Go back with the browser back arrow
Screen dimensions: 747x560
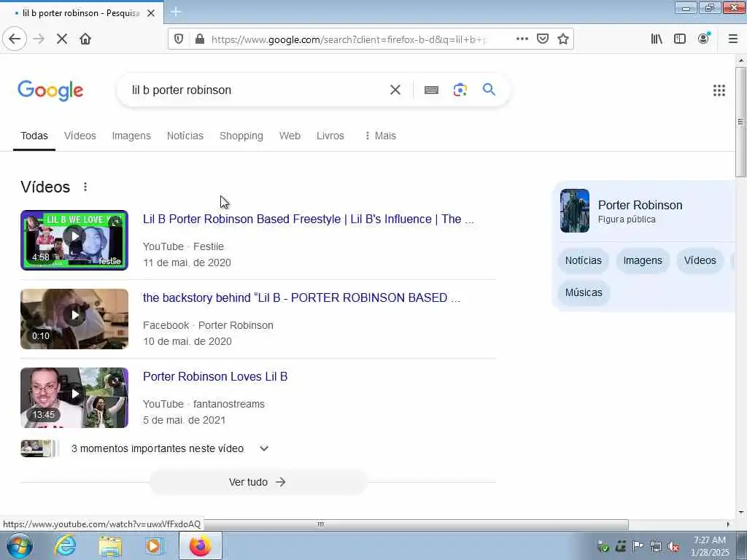click(15, 39)
